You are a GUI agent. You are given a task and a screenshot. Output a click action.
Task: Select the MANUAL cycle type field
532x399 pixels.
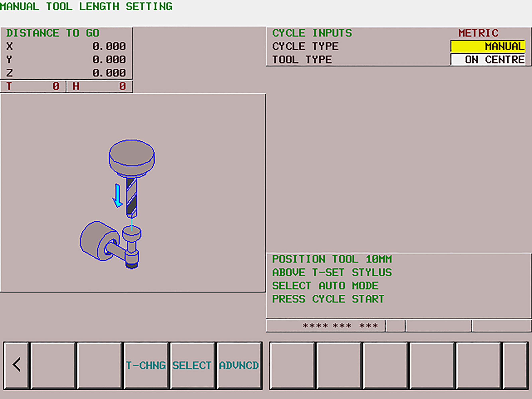pyautogui.click(x=488, y=46)
